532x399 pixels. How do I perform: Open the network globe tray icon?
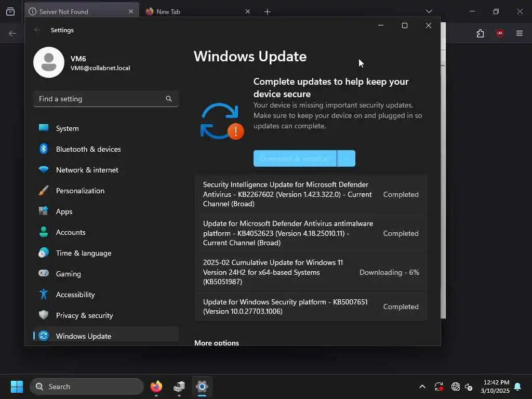click(455, 387)
